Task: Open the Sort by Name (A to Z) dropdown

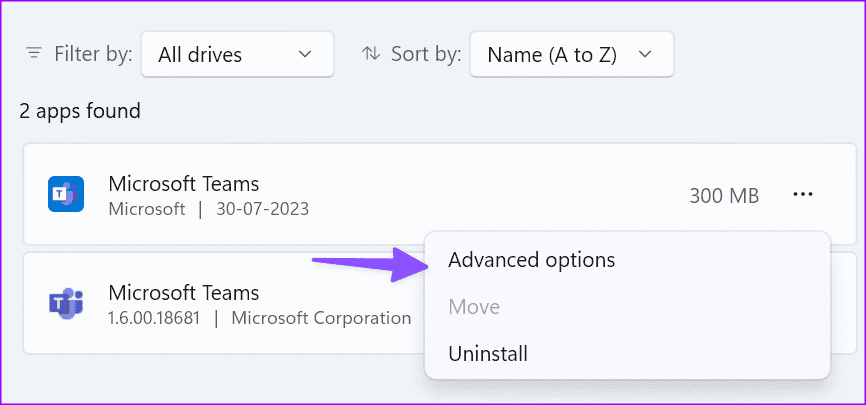Action: pyautogui.click(x=572, y=54)
